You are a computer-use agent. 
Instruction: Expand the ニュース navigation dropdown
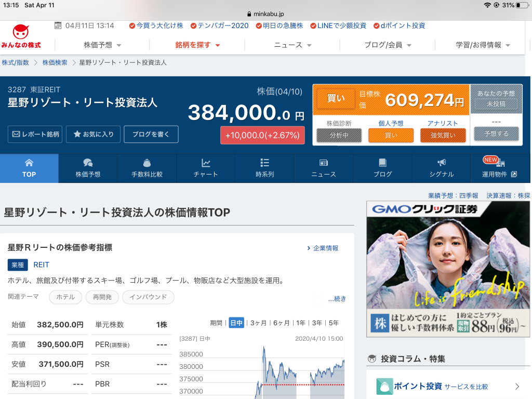tap(292, 45)
